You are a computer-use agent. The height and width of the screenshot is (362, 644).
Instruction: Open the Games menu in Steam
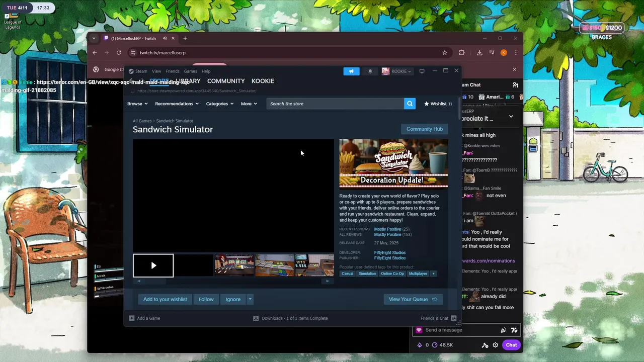point(190,71)
